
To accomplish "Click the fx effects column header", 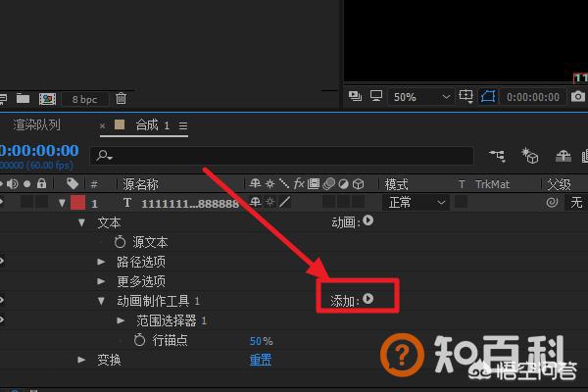I will tap(299, 183).
